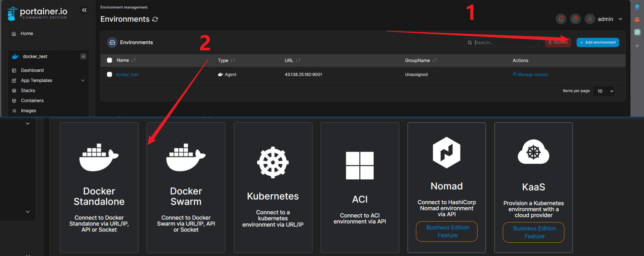
Task: Open the help question-mark icon
Action: click(x=575, y=19)
